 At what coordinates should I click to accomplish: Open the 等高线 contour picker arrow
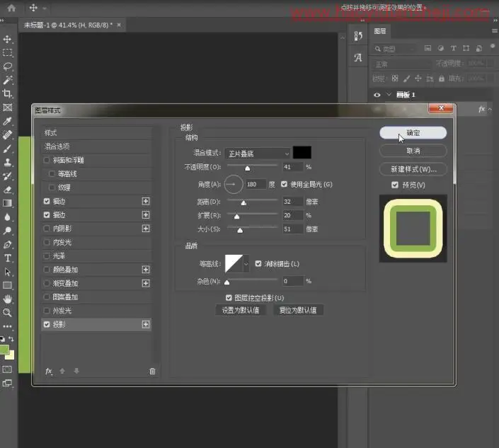(x=246, y=264)
